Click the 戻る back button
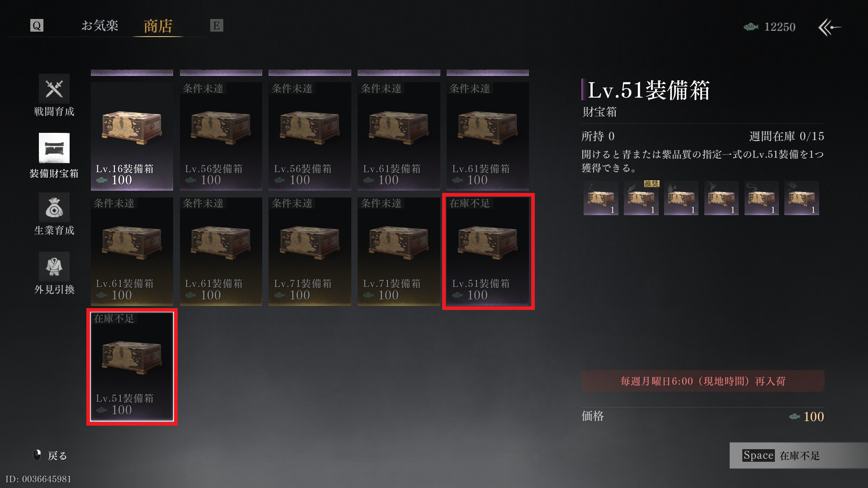 point(51,455)
